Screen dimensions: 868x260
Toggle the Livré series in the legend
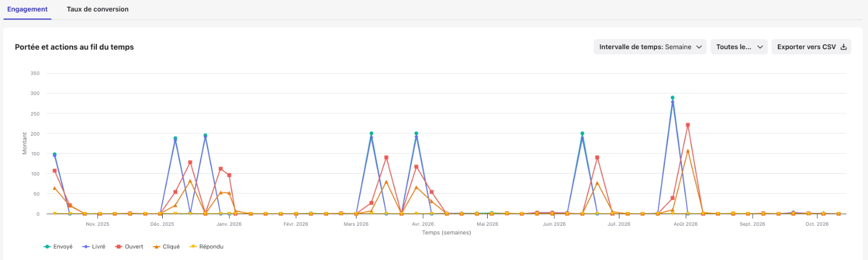(x=93, y=247)
